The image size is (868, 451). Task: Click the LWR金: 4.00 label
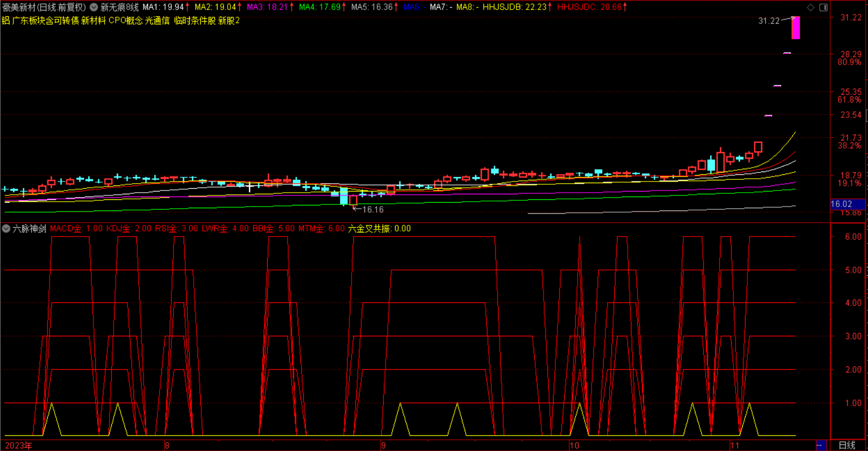point(226,229)
